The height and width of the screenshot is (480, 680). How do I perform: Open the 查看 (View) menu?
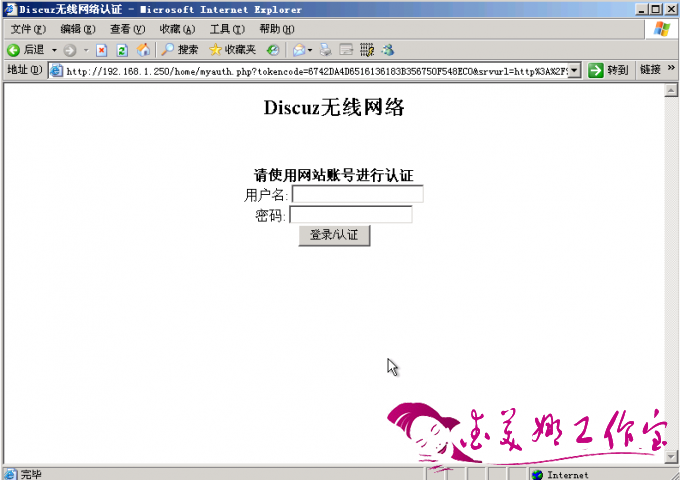126,29
